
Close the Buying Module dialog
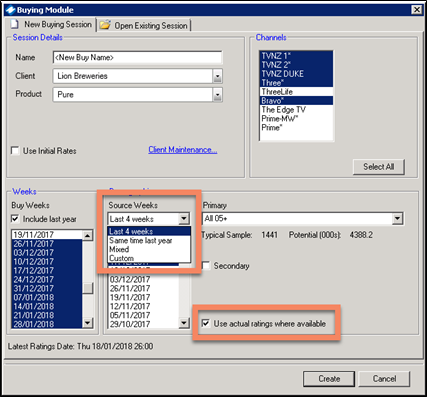click(x=417, y=10)
